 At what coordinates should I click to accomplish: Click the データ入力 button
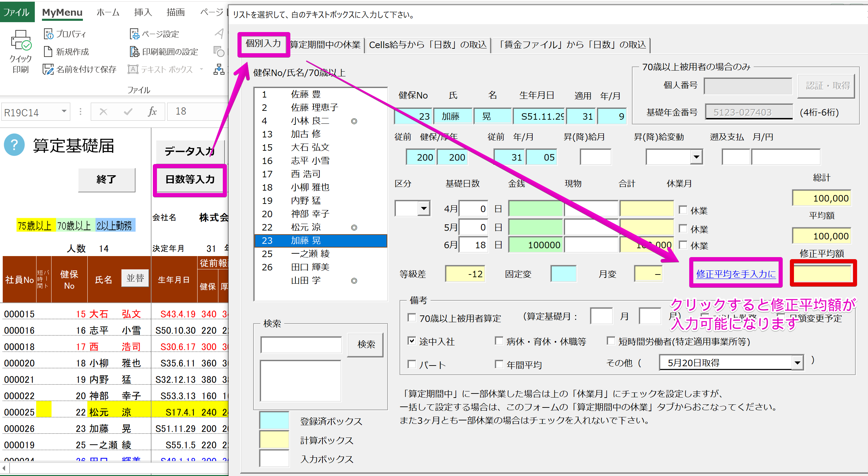[x=190, y=151]
